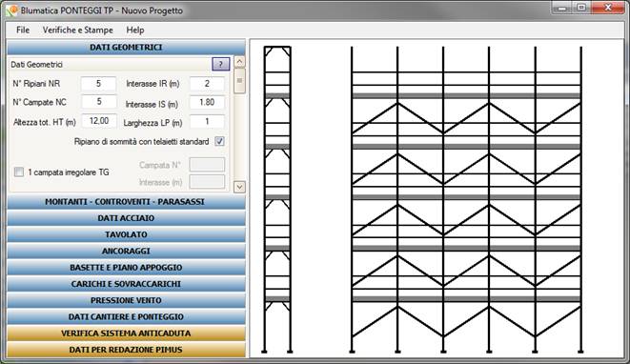Click the Blumatica app icon in title bar

tap(12, 10)
